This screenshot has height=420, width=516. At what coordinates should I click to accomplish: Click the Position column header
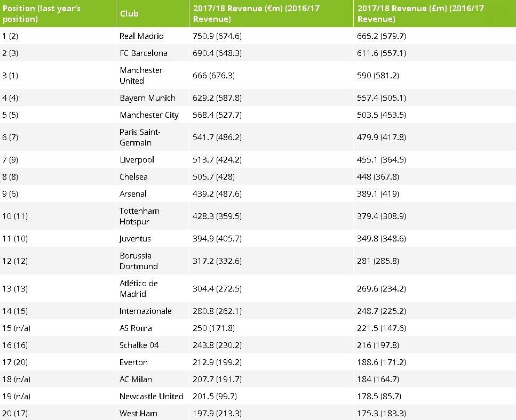(x=42, y=14)
